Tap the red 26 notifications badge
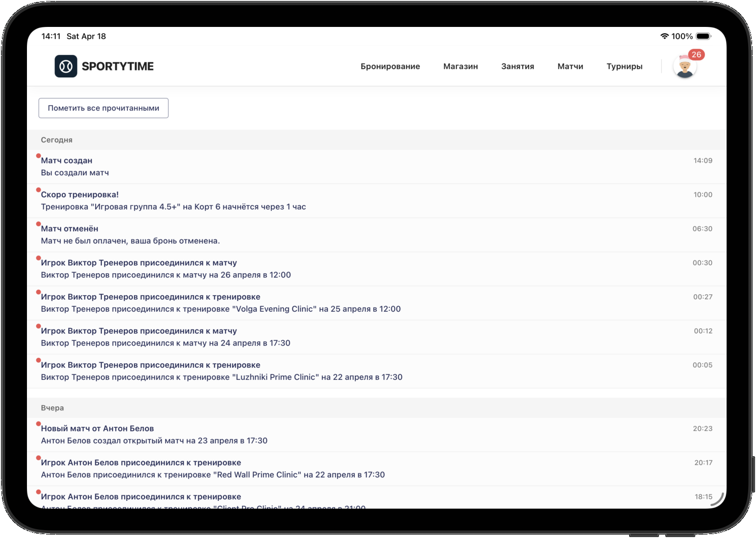 point(696,54)
